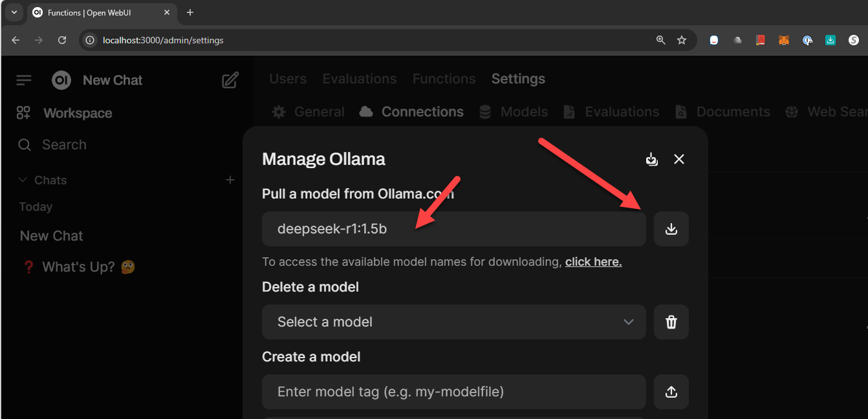Open the MetaMask extension in the browser toolbar
This screenshot has width=868, height=419.
pyautogui.click(x=783, y=39)
